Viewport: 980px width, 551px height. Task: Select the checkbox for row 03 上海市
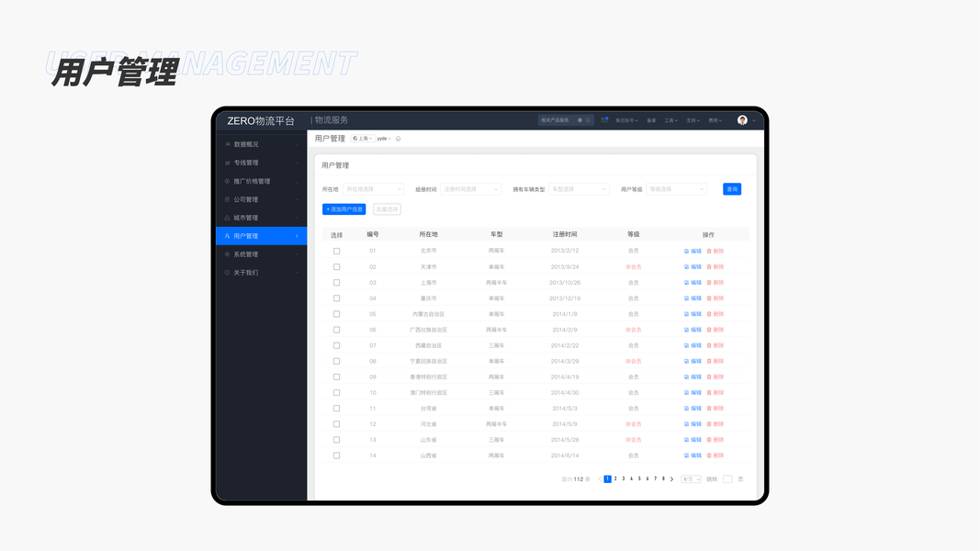(x=336, y=282)
